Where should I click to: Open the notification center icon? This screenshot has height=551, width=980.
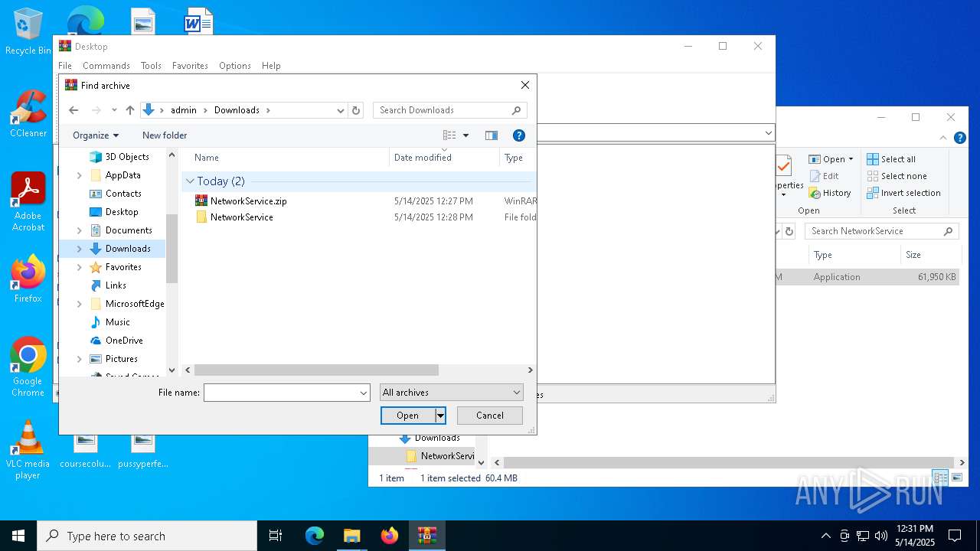tap(955, 536)
